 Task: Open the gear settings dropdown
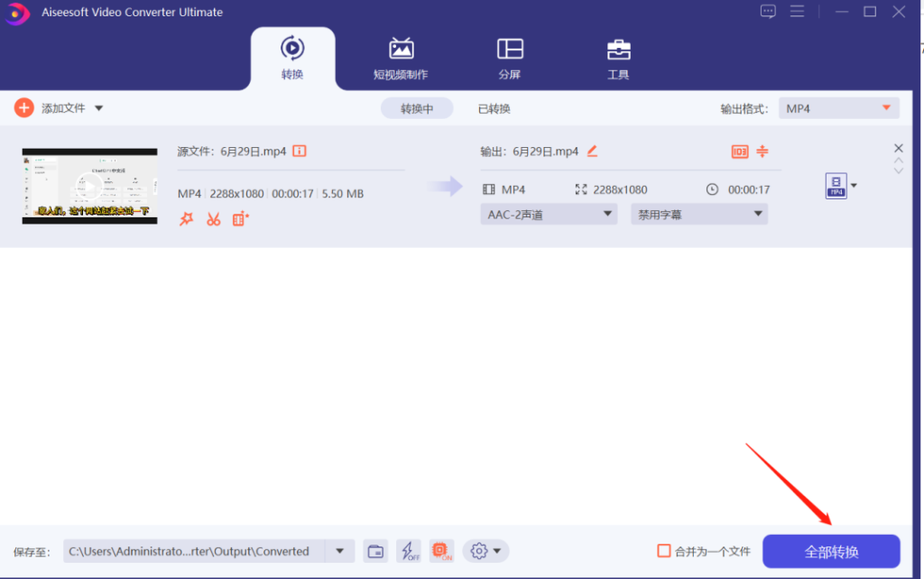coord(485,551)
